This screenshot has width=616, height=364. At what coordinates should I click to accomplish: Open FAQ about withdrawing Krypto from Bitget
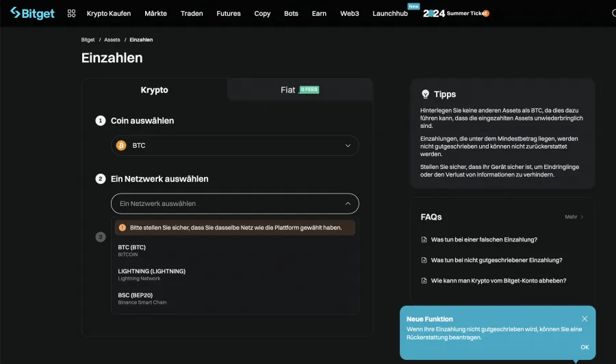pyautogui.click(x=498, y=281)
